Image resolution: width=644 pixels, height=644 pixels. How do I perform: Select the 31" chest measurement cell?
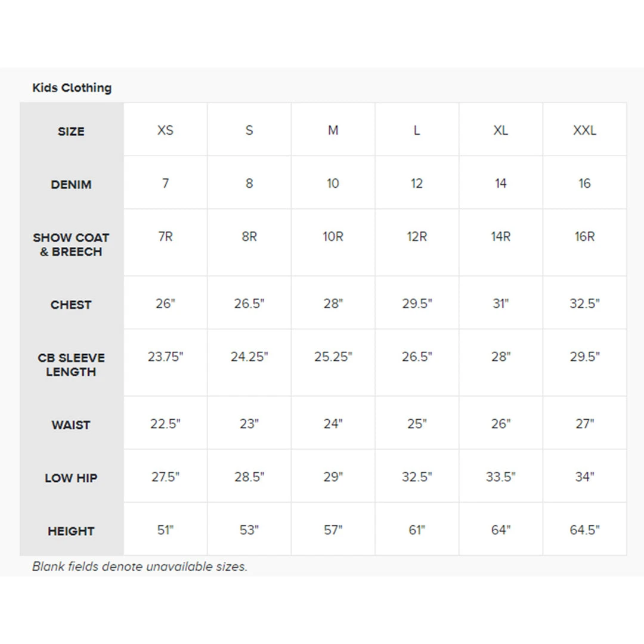(x=500, y=304)
